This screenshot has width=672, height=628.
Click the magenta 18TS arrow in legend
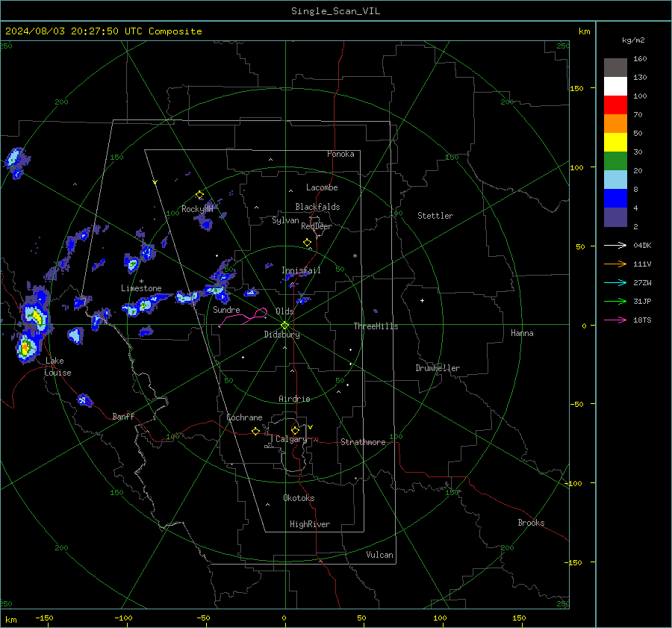pos(615,320)
